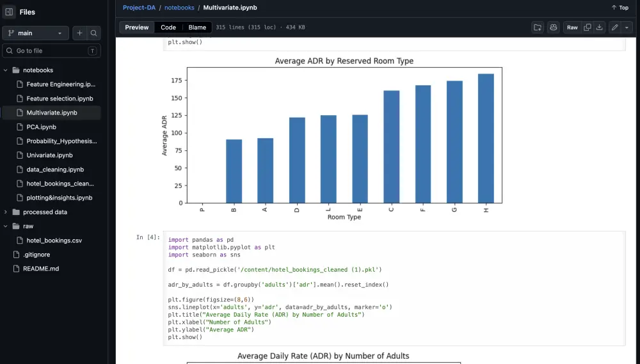
Task: Open more edit options dropdown arrow
Action: [x=627, y=28]
